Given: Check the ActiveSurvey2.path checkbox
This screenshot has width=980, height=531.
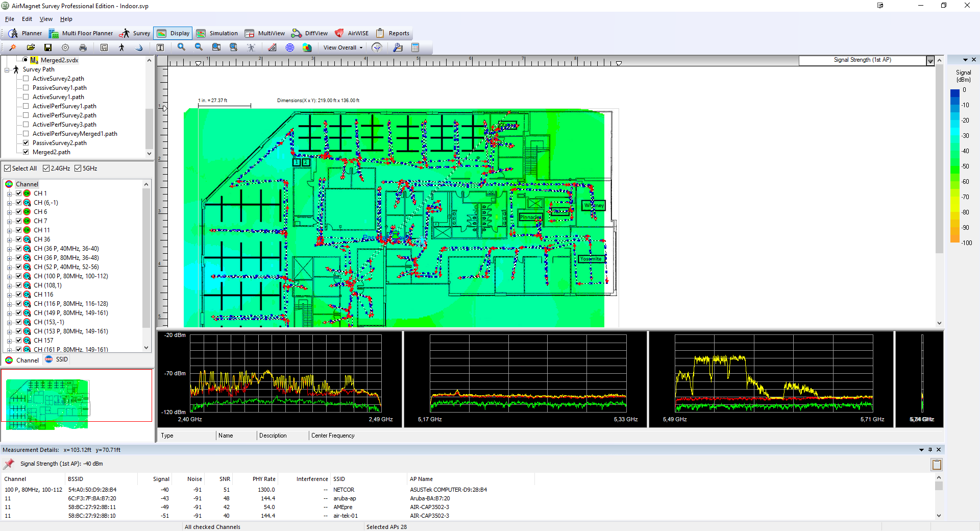Looking at the screenshot, I should [26, 79].
